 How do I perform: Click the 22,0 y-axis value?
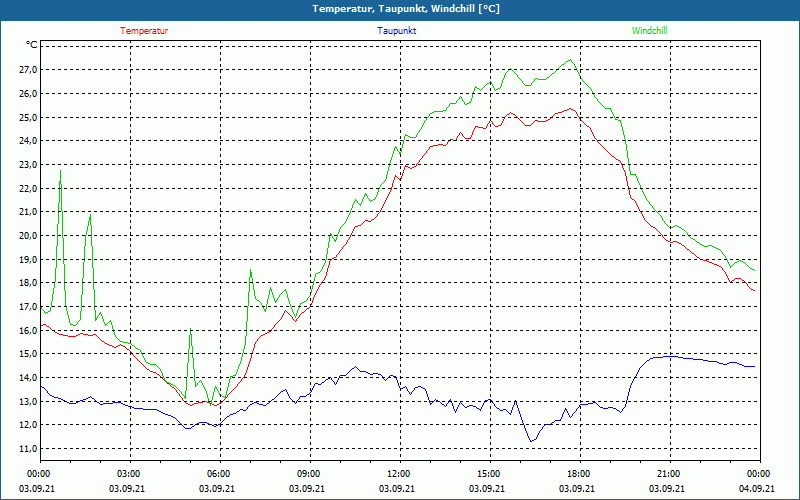coord(29,188)
